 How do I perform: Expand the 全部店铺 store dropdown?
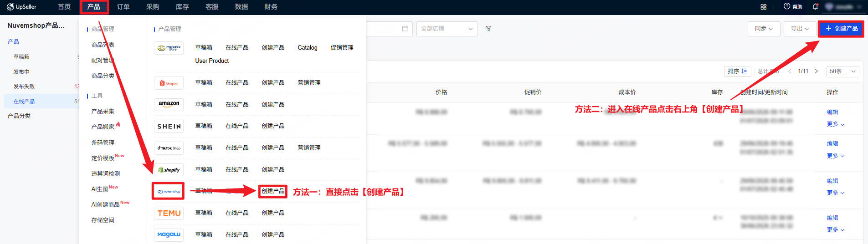coord(447,29)
